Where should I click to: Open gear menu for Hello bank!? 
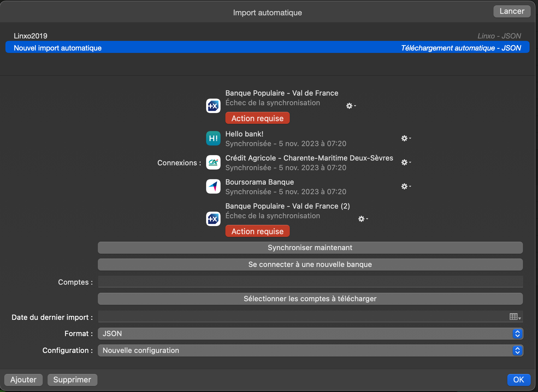pos(406,138)
